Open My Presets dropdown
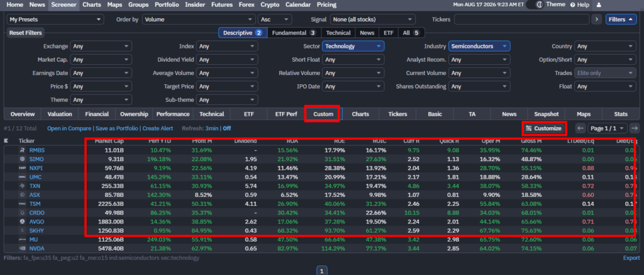 (55, 20)
